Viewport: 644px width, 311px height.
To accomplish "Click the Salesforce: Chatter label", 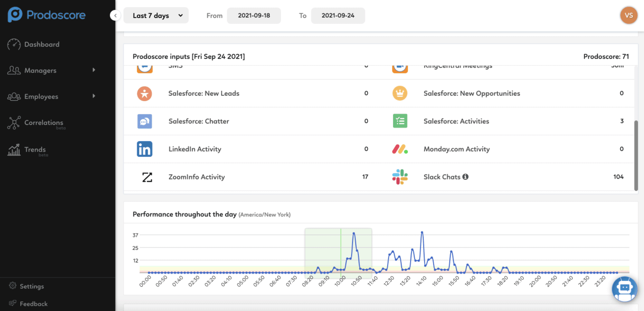I will click(x=199, y=121).
